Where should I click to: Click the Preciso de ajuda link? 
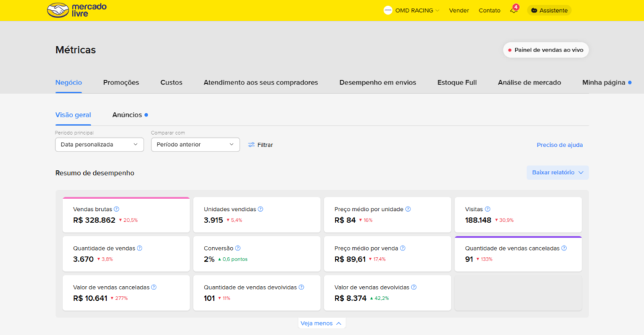click(559, 145)
